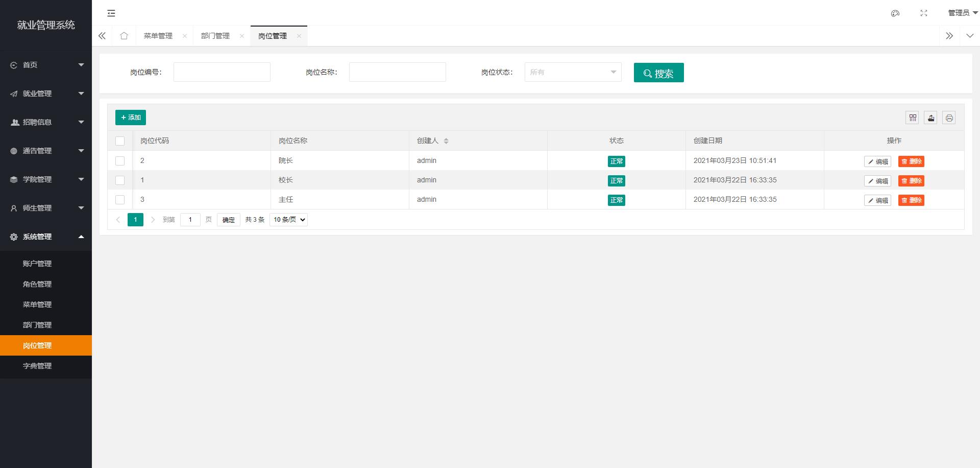
Task: Focus the 岗位编号 input field
Action: pos(222,72)
